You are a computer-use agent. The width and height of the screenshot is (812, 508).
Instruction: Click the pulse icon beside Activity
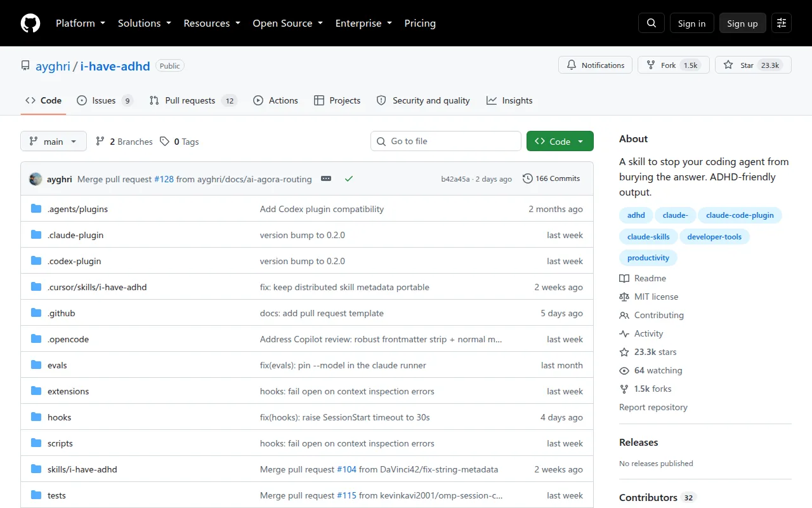624,333
